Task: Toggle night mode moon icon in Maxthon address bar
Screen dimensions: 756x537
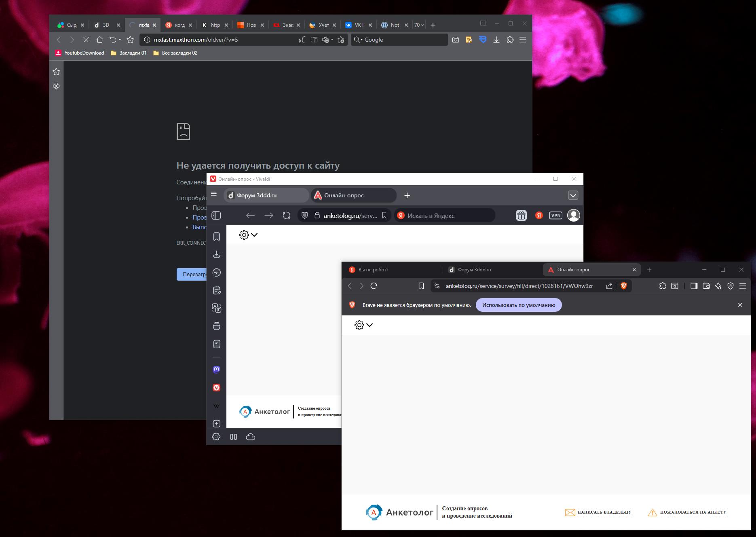Action: (302, 40)
